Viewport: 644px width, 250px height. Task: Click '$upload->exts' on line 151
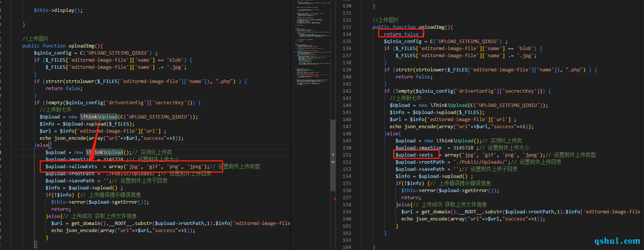tap(414, 155)
